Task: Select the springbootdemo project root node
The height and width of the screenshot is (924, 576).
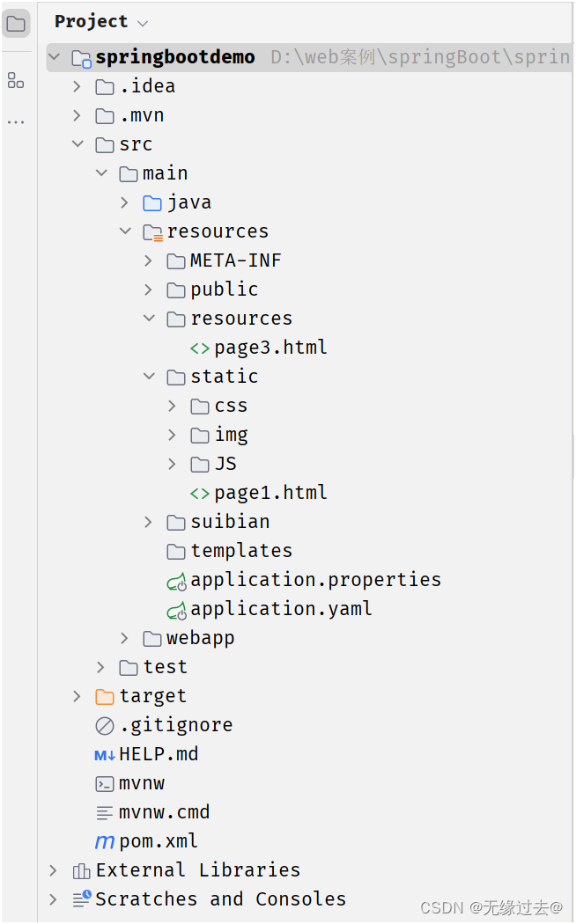Action: 175,55
